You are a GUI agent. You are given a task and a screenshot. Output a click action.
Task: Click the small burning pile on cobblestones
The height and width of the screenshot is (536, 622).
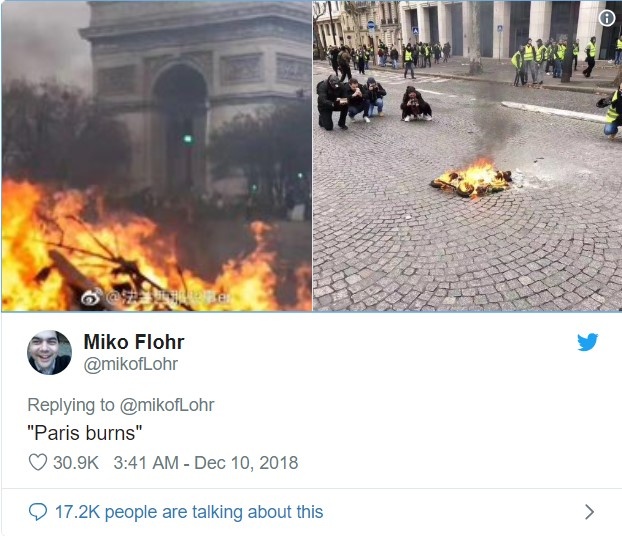tap(471, 179)
